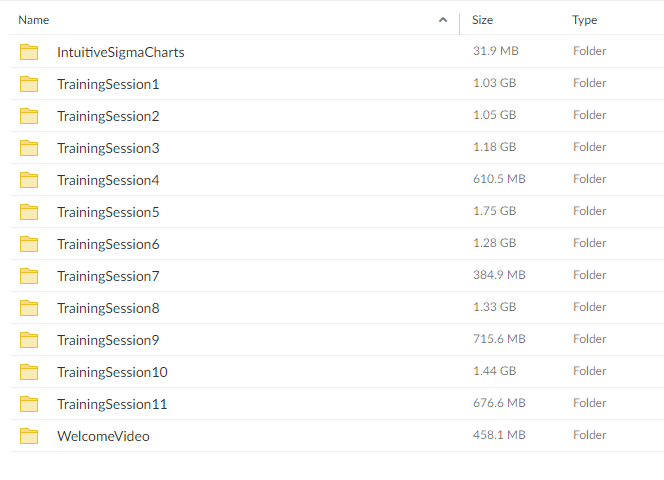Select the TrainingSession6 name link
The height and width of the screenshot is (480, 664).
tap(108, 244)
